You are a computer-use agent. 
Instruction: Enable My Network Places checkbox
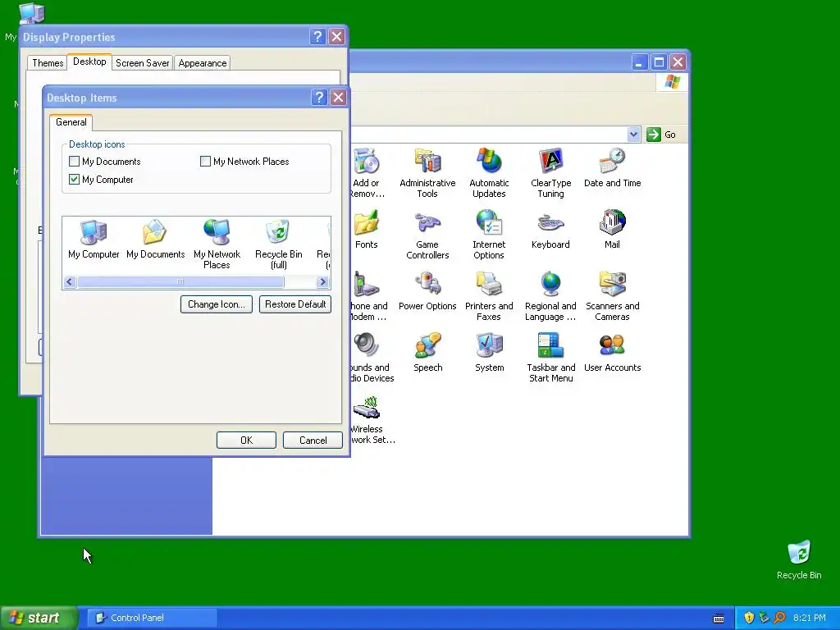[x=205, y=162]
